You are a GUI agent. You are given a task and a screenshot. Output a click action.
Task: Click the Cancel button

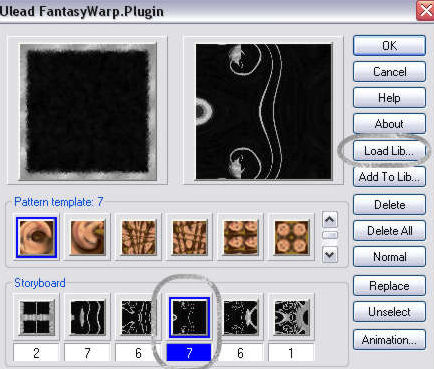point(389,72)
